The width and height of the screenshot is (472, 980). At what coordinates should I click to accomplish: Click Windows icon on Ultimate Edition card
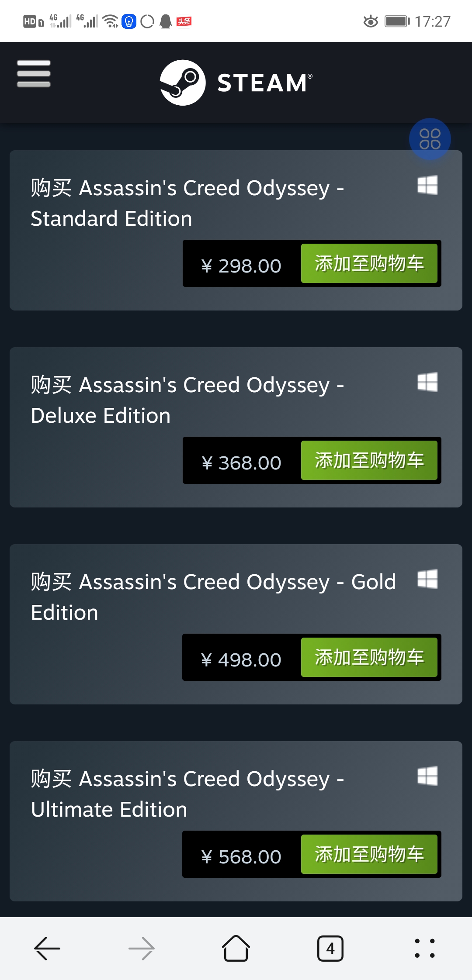click(427, 776)
